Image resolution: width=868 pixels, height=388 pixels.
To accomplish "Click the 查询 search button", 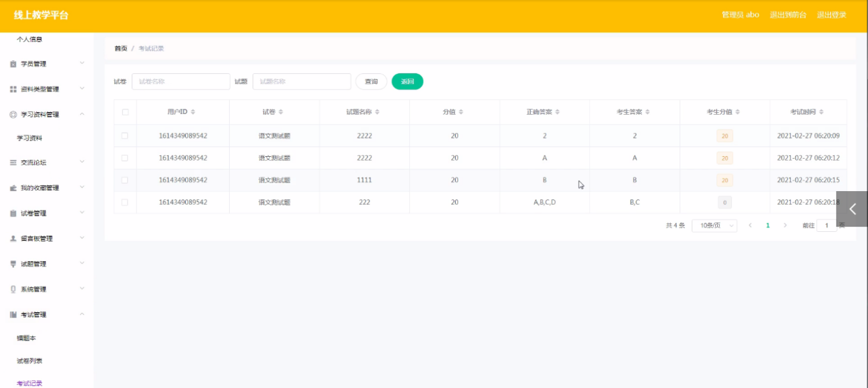I will click(x=371, y=82).
